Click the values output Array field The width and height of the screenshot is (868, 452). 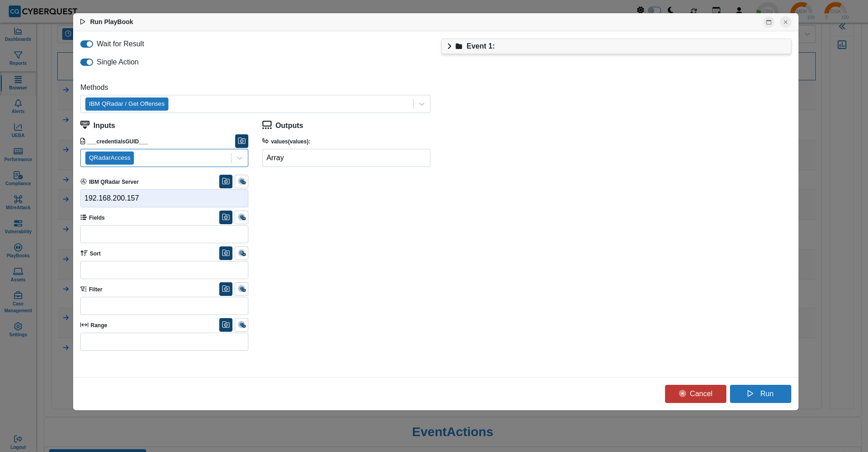[x=346, y=158]
